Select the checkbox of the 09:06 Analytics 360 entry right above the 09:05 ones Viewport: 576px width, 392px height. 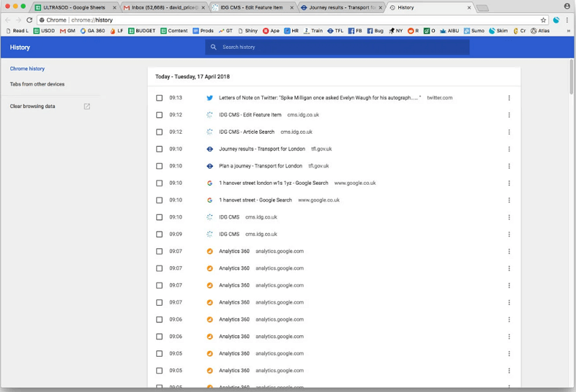coord(159,337)
